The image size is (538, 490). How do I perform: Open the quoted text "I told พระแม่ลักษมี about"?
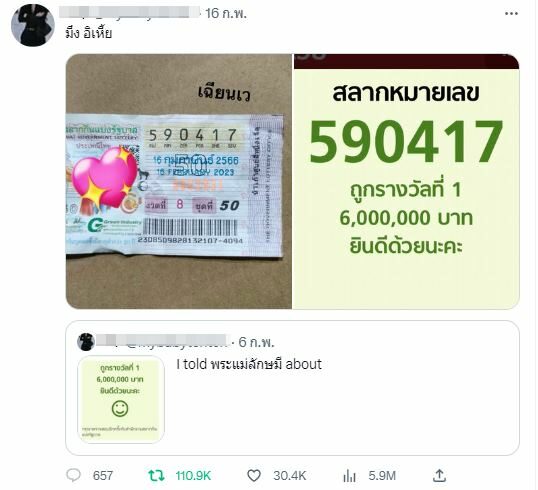249,364
